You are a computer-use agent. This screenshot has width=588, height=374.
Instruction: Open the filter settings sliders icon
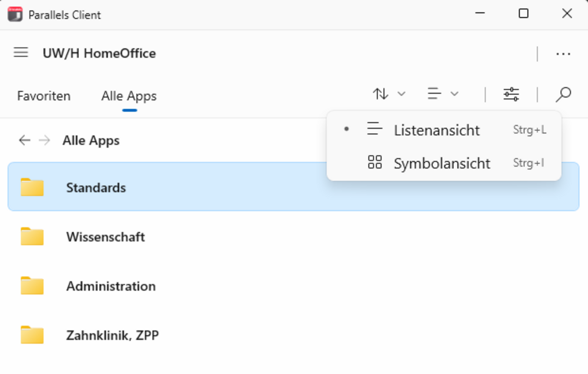(x=511, y=94)
